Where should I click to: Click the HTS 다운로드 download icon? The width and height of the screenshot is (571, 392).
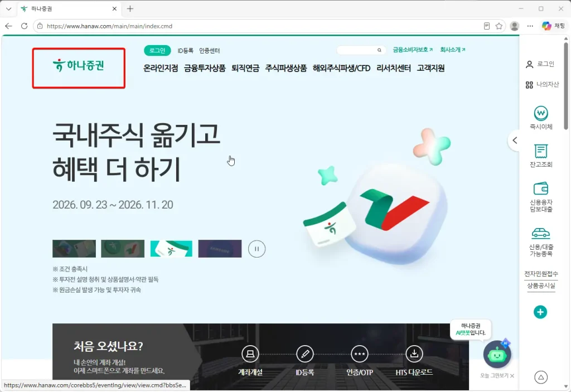[x=414, y=354]
